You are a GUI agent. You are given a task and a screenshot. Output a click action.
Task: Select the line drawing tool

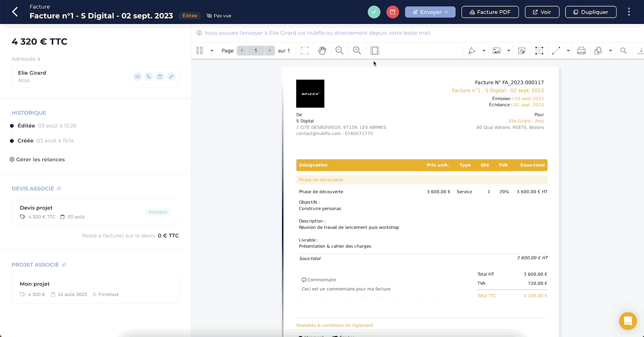556,51
